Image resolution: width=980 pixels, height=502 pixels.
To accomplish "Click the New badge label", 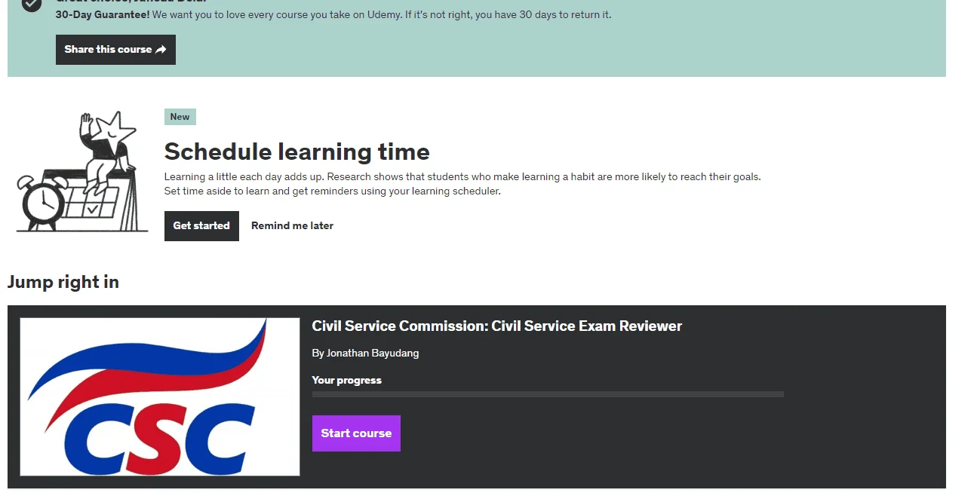I will pyautogui.click(x=180, y=117).
